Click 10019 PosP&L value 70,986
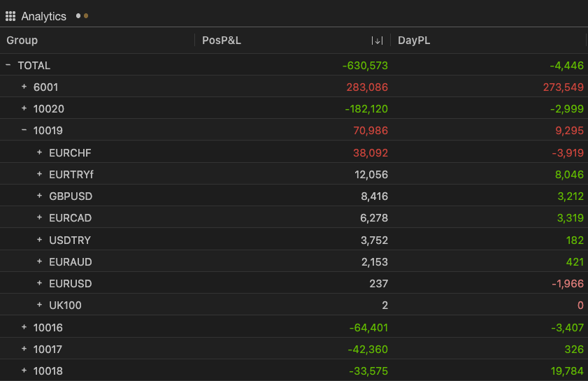 [371, 131]
